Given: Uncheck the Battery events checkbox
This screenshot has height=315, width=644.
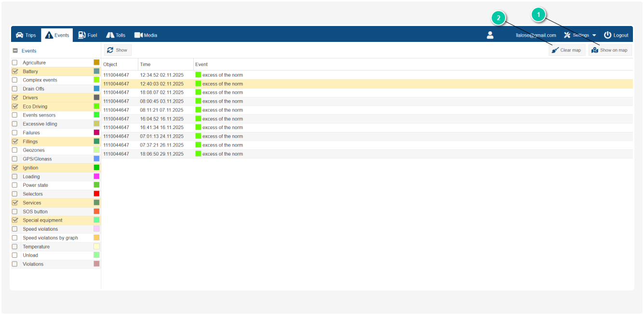Looking at the screenshot, I should (14, 71).
